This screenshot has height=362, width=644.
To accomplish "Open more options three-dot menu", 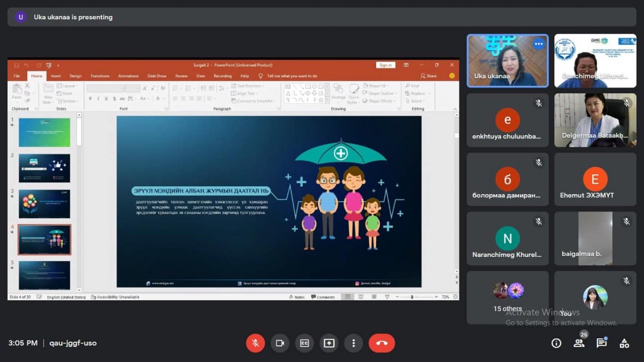I will pos(353,343).
